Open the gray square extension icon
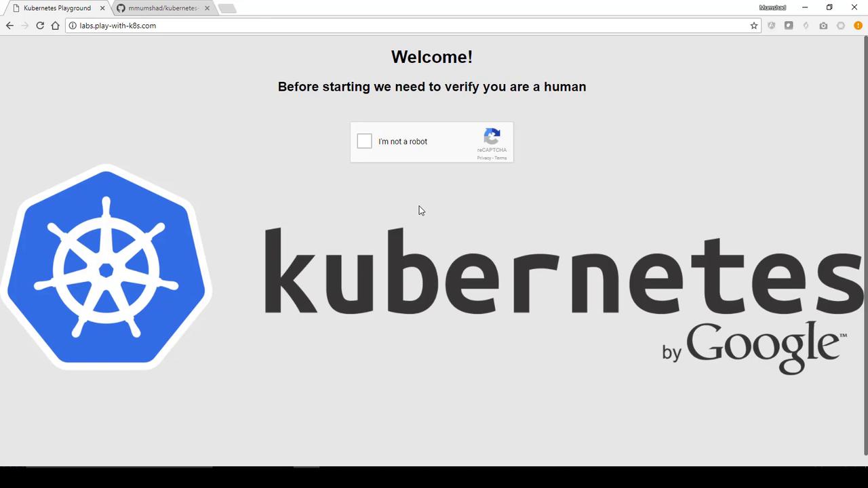 (x=789, y=26)
